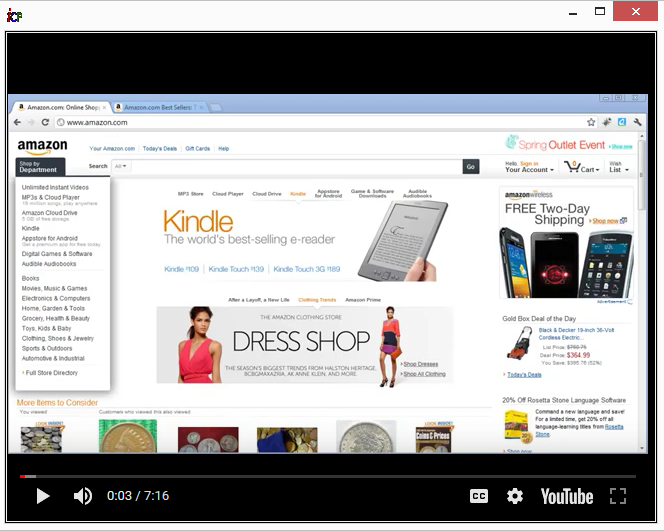Viewport: 664px width, 531px height.
Task: Open video on YouTube logo
Action: pyautogui.click(x=567, y=496)
